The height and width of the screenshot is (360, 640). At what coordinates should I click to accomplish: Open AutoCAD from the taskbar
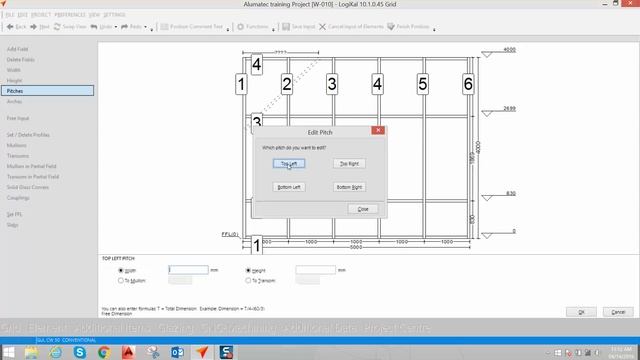pos(128,352)
